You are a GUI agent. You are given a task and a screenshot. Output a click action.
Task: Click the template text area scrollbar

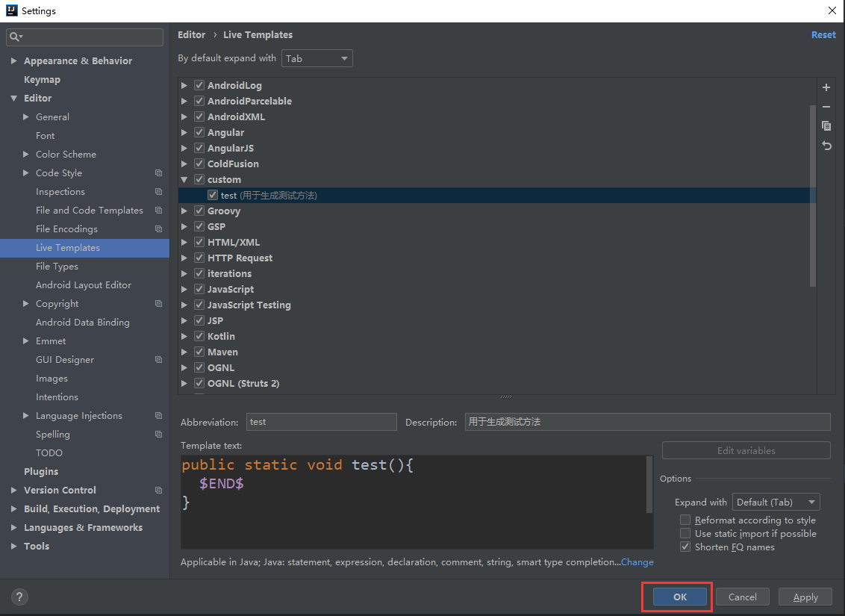[649, 485]
